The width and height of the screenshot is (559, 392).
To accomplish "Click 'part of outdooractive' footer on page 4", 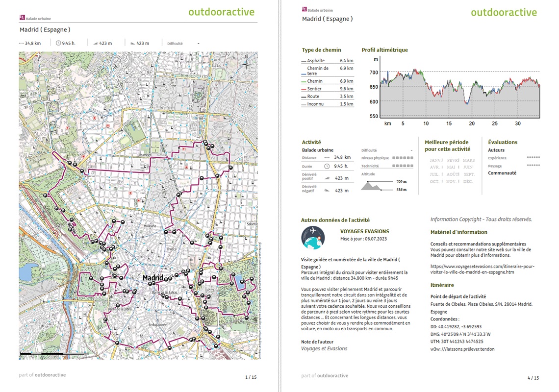I will [325, 376].
